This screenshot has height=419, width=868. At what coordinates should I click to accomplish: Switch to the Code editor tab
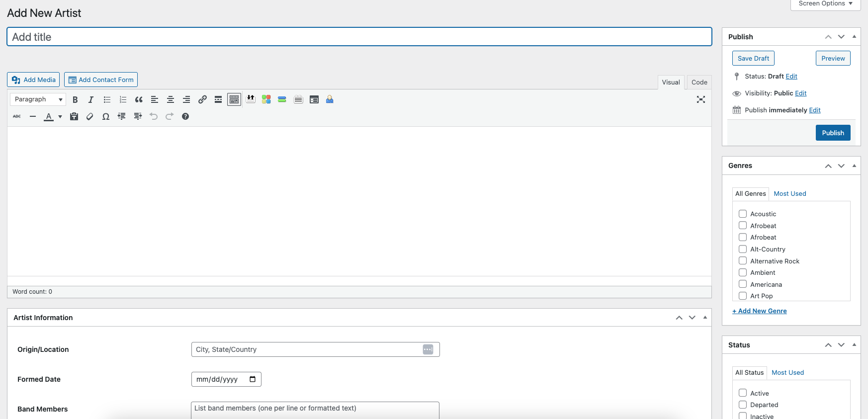pyautogui.click(x=699, y=83)
